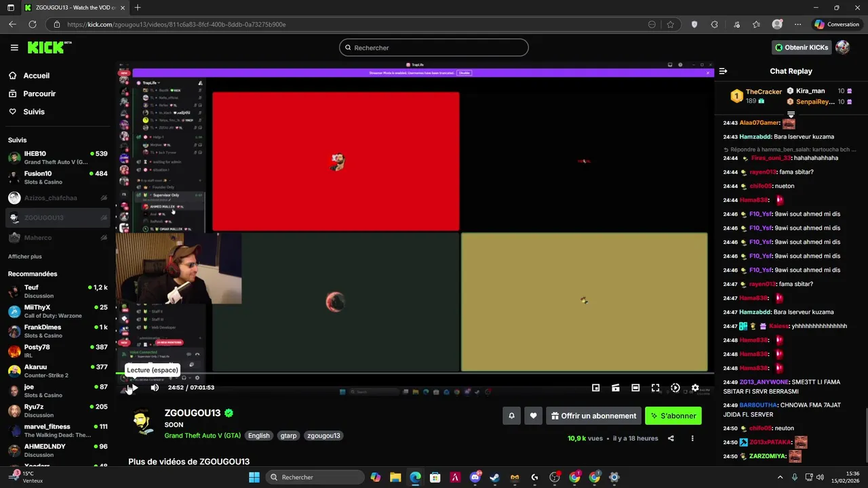Open followed channel Fusion10

pyautogui.click(x=58, y=178)
